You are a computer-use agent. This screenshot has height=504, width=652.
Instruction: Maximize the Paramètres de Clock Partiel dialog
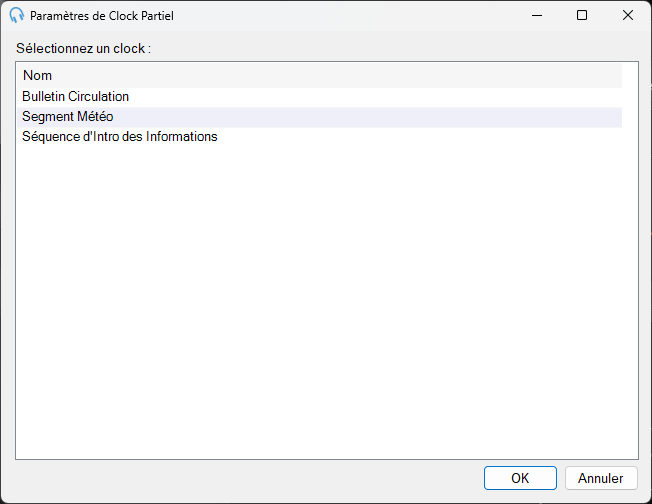pos(582,15)
